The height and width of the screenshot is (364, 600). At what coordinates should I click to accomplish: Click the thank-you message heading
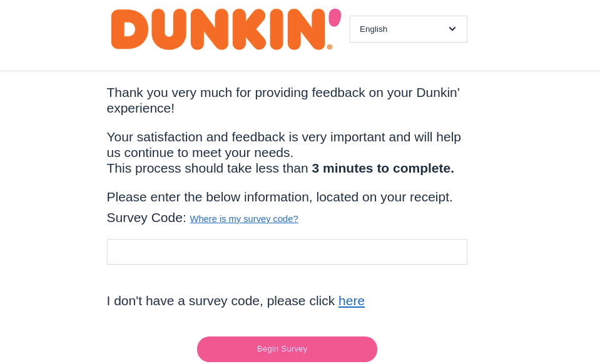[283, 100]
